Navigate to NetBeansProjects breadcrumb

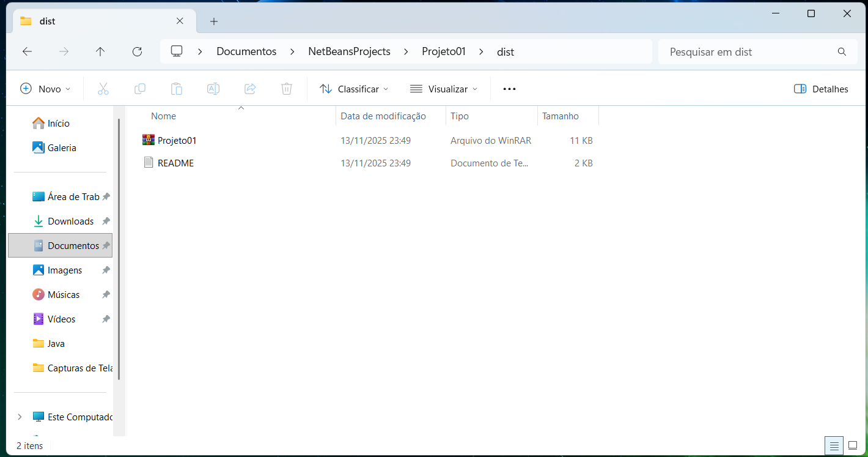coord(349,52)
